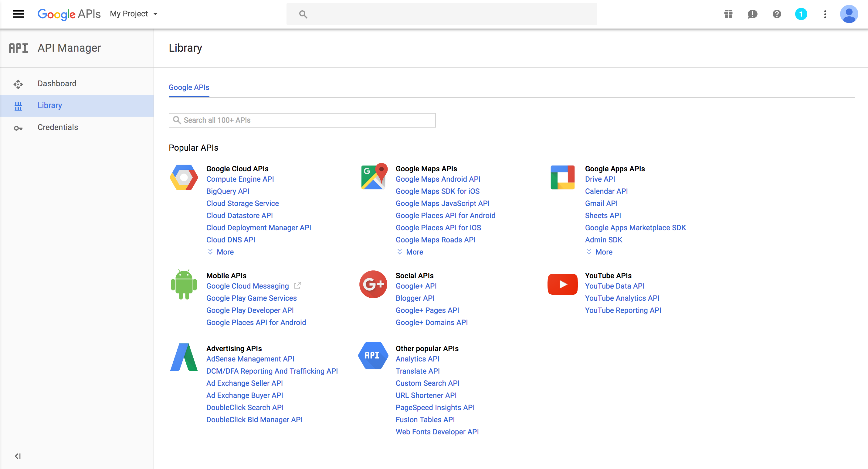Select the Google APIs tab
The height and width of the screenshot is (469, 868).
point(189,87)
